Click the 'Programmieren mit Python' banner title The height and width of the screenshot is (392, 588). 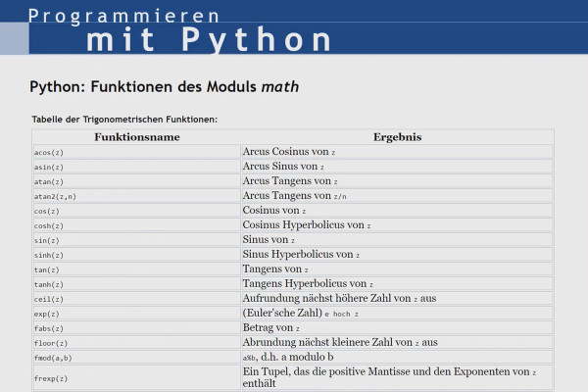(180, 30)
